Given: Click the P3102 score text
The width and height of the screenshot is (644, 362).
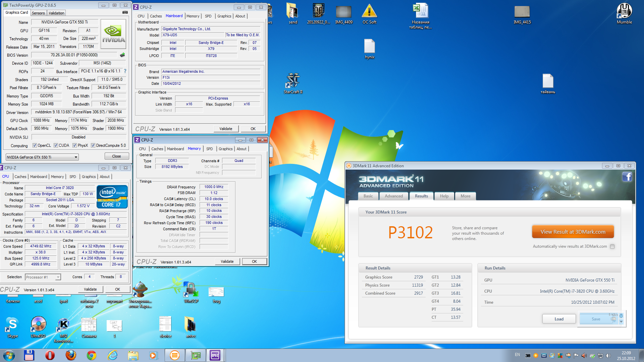Looking at the screenshot, I should [410, 233].
